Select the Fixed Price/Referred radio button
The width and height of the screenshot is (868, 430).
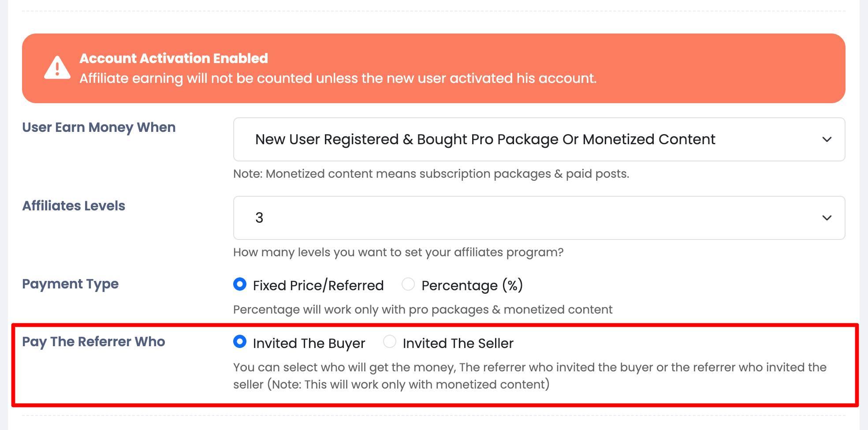point(240,284)
